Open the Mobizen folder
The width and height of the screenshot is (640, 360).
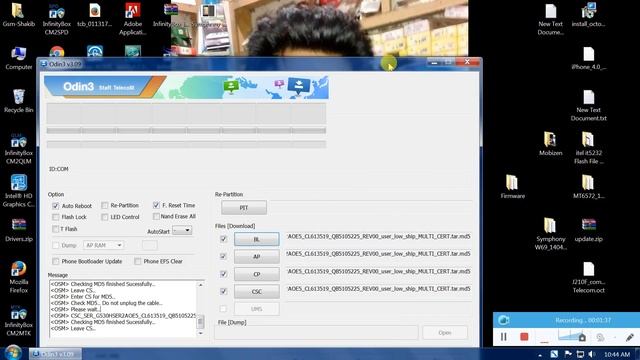click(550, 144)
